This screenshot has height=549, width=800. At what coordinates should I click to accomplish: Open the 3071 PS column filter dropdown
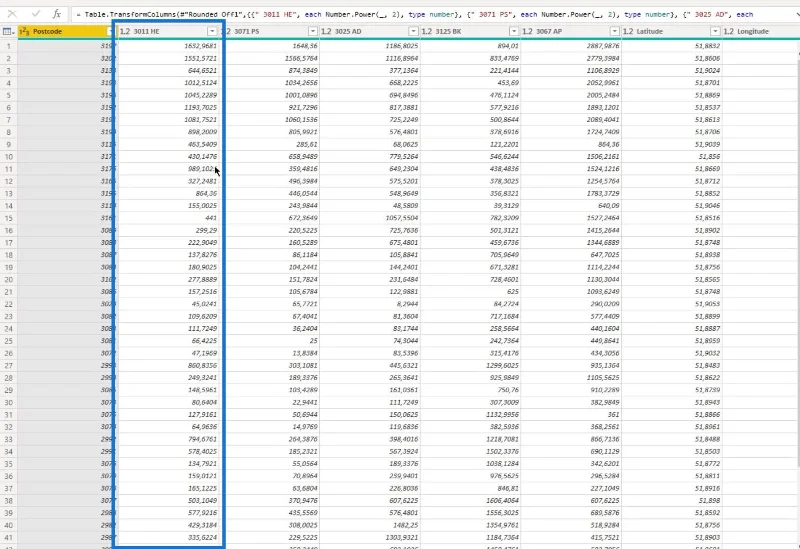312,32
